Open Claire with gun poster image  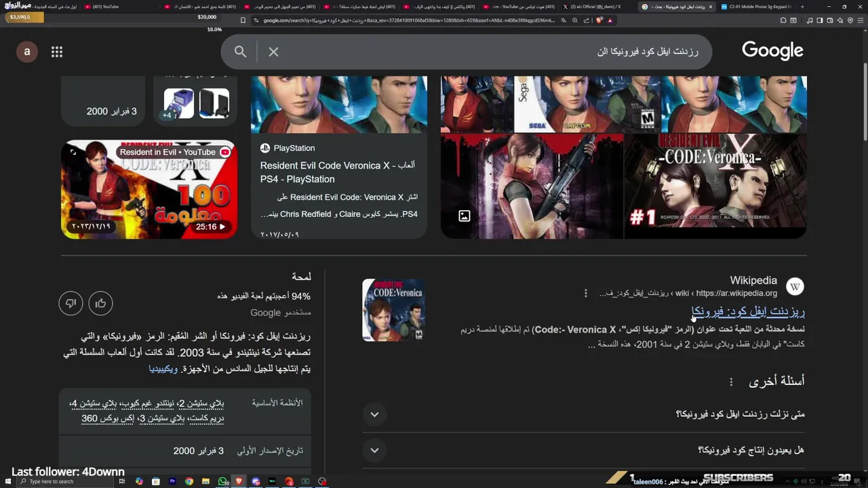[532, 186]
